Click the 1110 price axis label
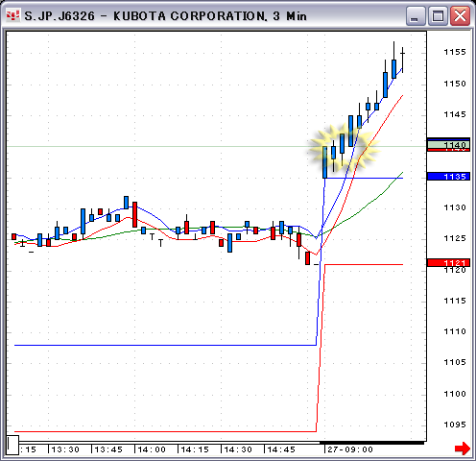 (x=455, y=331)
